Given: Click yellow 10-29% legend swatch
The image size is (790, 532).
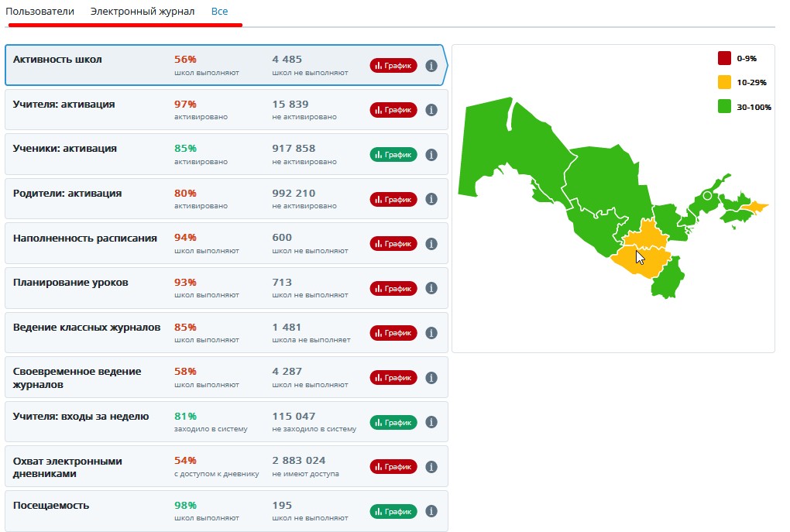Looking at the screenshot, I should pyautogui.click(x=724, y=82).
